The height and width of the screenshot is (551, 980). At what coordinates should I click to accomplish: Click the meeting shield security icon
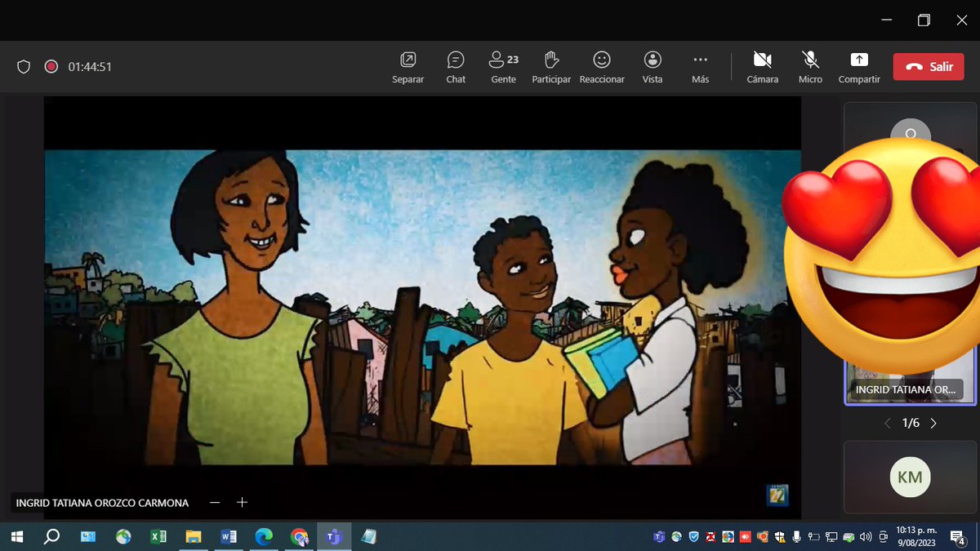point(24,67)
